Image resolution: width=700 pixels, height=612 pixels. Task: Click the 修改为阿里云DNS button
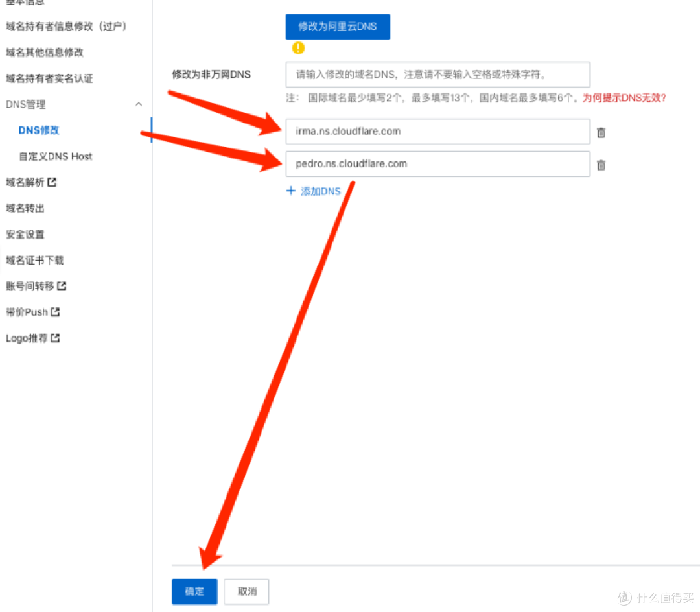coord(337,27)
